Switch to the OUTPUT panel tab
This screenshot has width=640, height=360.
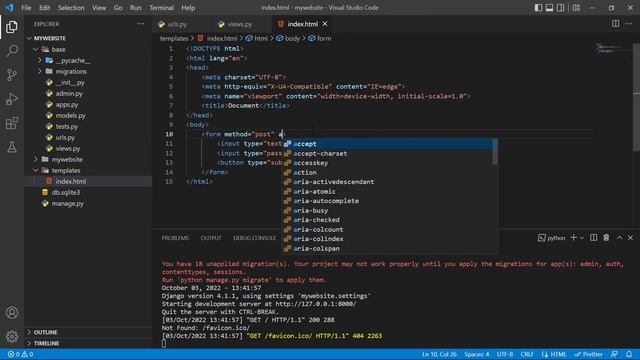(x=211, y=238)
